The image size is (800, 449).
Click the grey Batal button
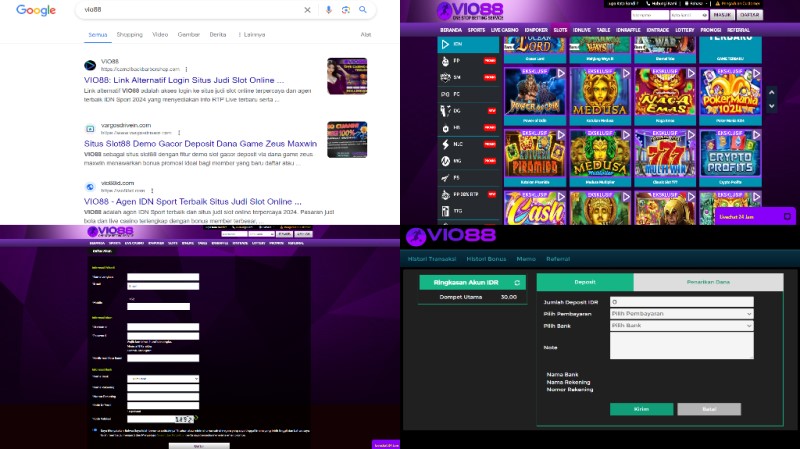[709, 409]
